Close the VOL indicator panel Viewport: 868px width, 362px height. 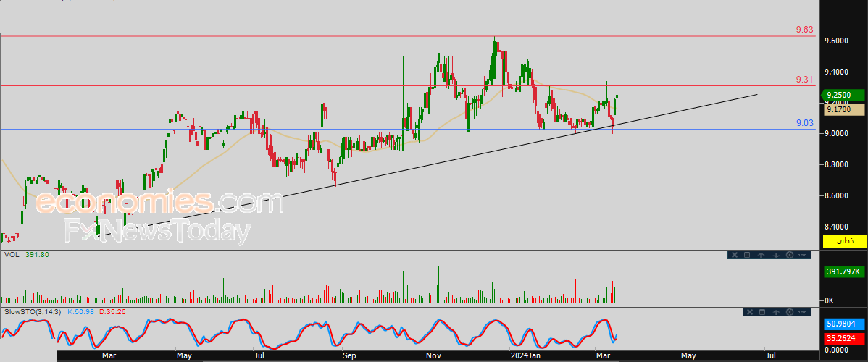click(x=735, y=255)
